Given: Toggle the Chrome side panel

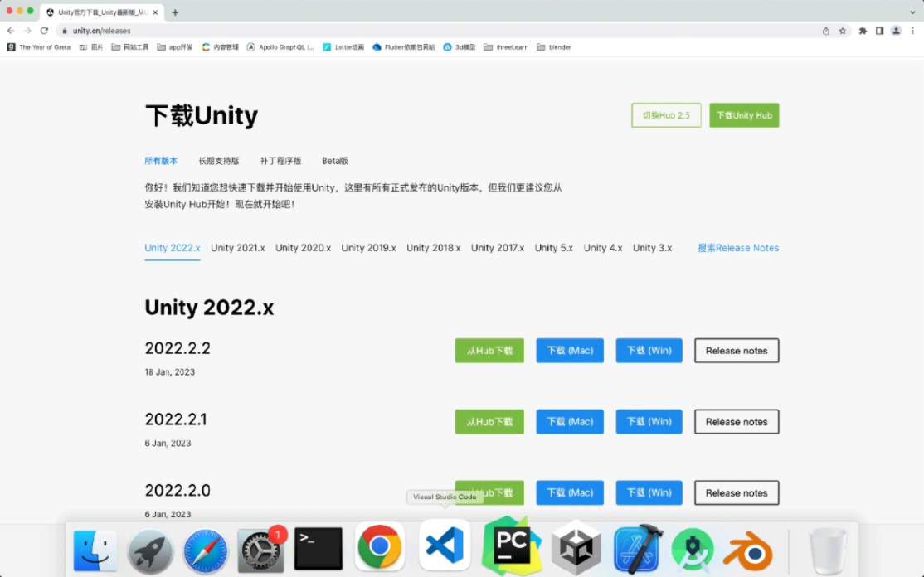Looking at the screenshot, I should (879, 30).
